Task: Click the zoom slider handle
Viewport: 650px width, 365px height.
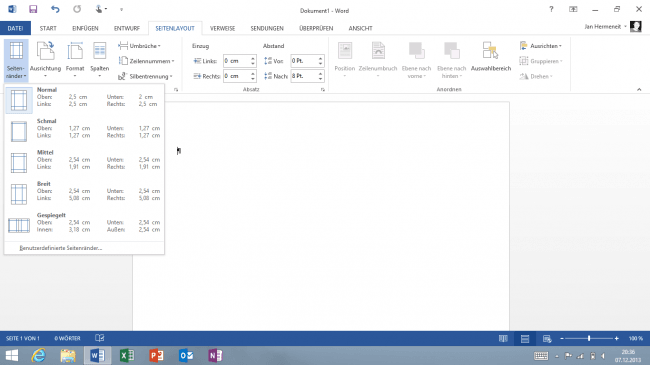Action: click(589, 338)
